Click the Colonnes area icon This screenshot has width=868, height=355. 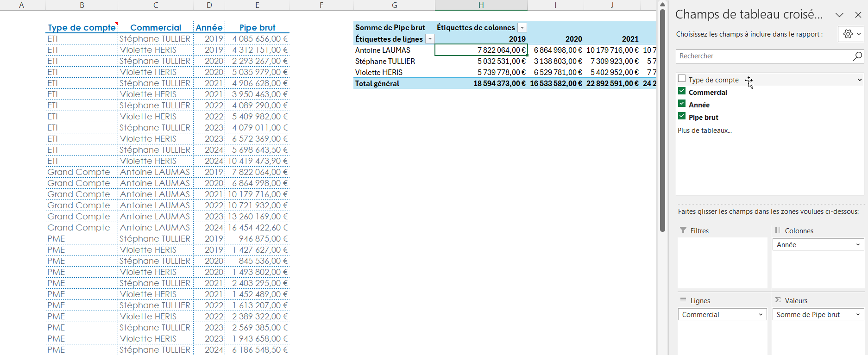778,230
